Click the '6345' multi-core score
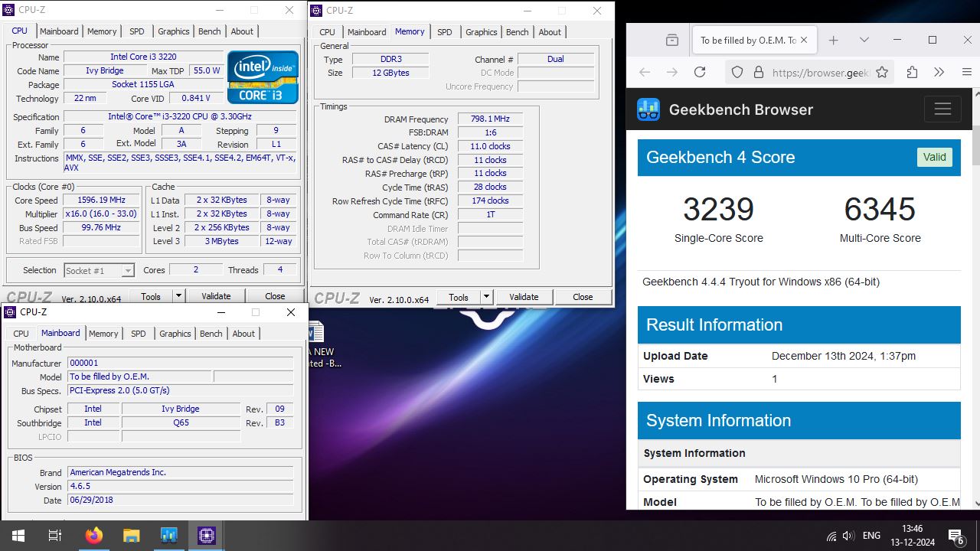Image resolution: width=980 pixels, height=551 pixels. [x=880, y=209]
